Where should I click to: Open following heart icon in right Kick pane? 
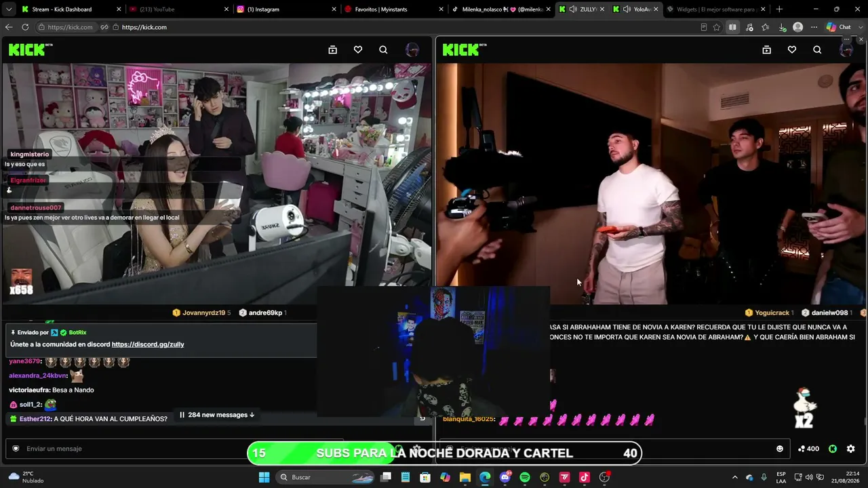tap(792, 49)
